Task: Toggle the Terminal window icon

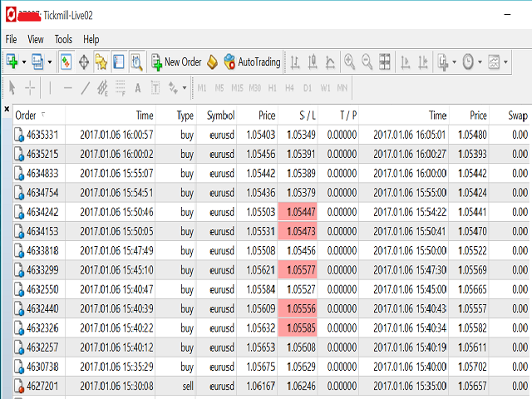Action: pos(119,62)
